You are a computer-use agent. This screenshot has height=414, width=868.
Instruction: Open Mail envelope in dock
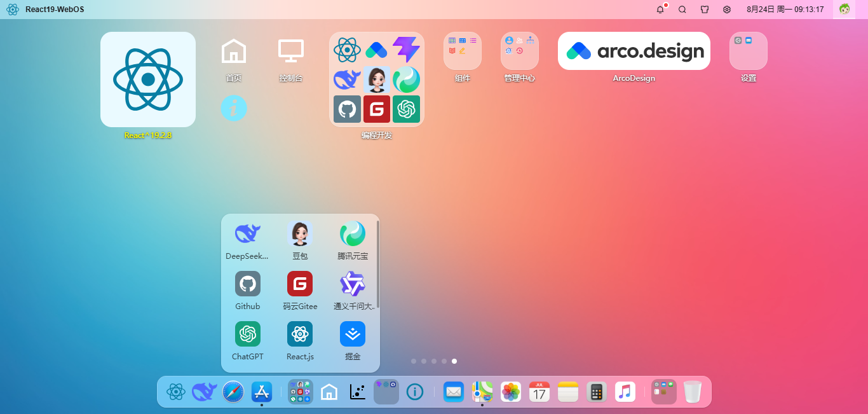454,392
